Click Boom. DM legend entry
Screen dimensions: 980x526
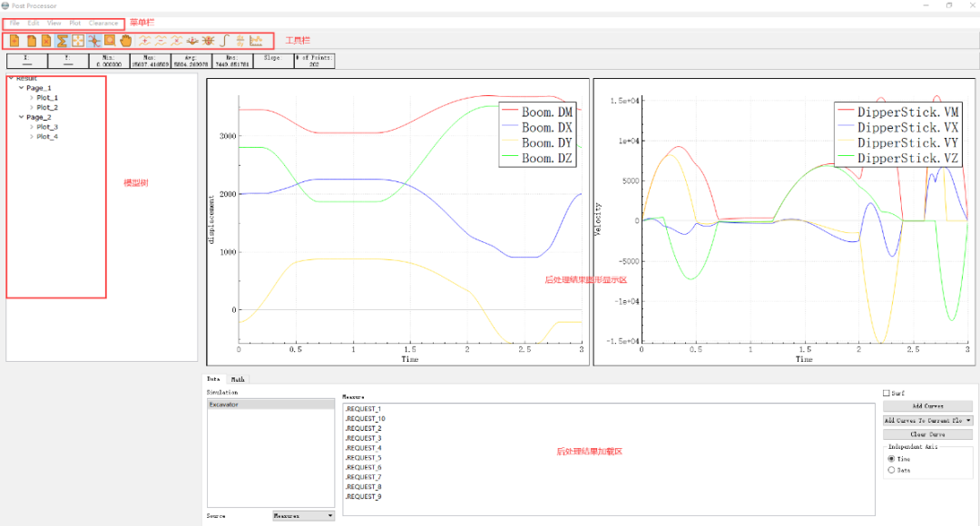click(x=537, y=112)
